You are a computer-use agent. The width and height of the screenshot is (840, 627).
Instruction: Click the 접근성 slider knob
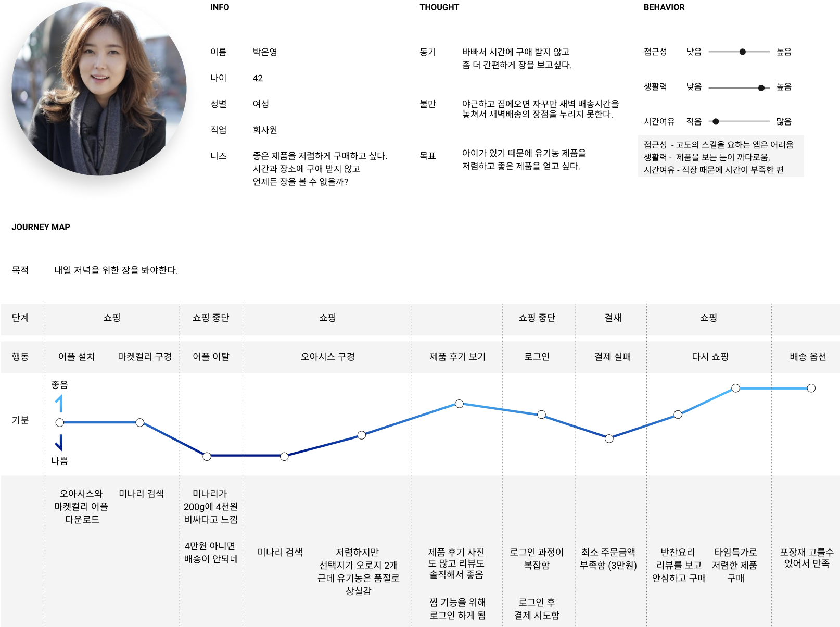tap(743, 52)
